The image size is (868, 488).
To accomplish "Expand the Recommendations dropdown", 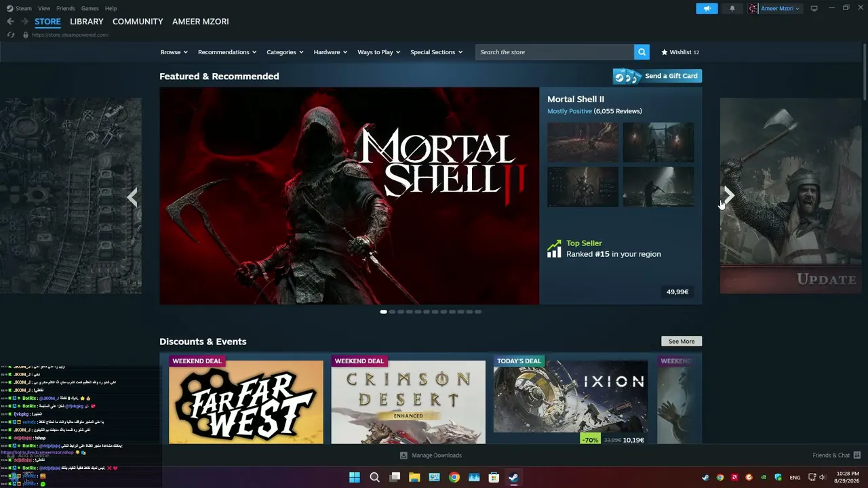I will tap(227, 52).
